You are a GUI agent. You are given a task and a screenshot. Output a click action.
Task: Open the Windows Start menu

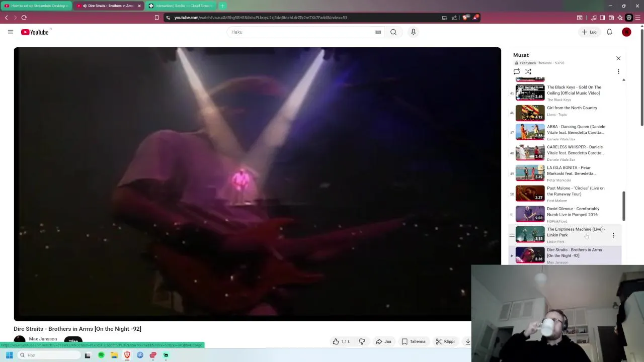point(9,355)
